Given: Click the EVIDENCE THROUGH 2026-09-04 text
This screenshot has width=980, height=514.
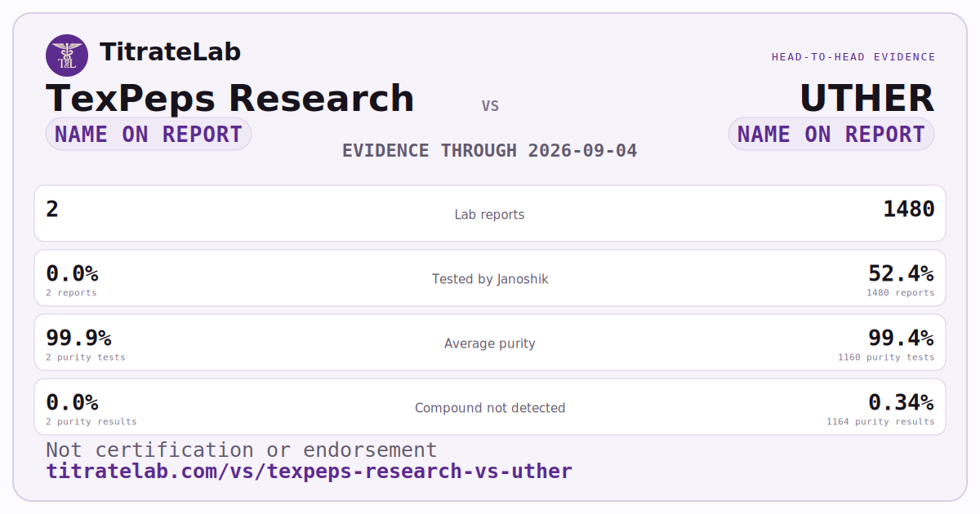Looking at the screenshot, I should point(490,151).
